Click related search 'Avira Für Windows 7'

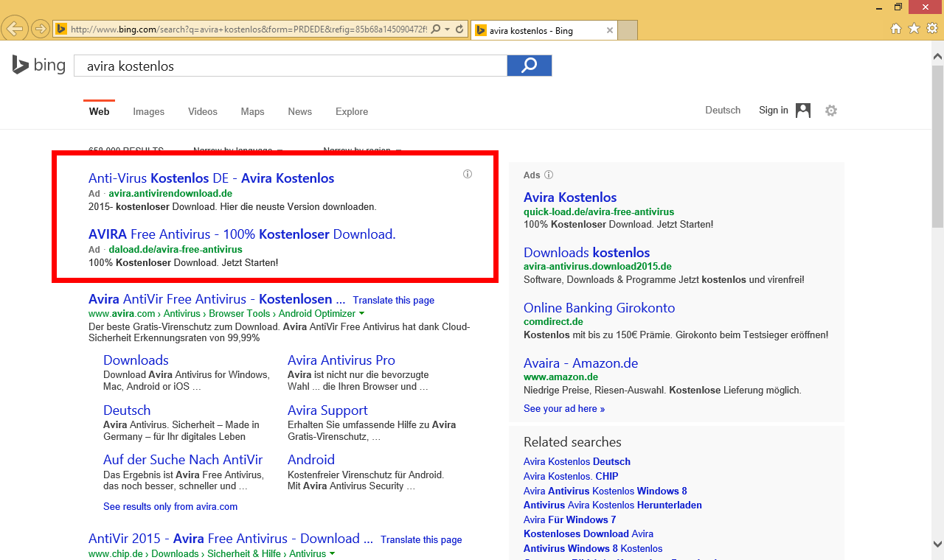[569, 519]
